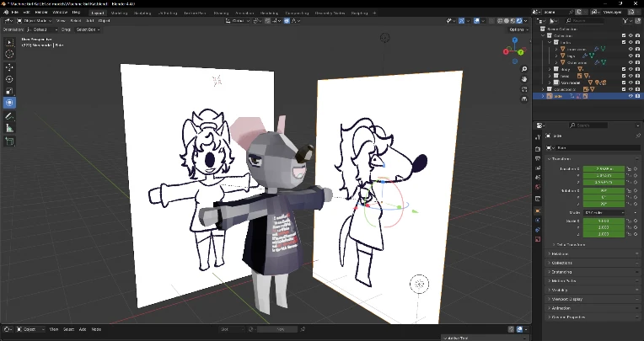This screenshot has height=341, width=644.
Task: Click the viewport navigation axis gizmo
Action: click(x=513, y=53)
